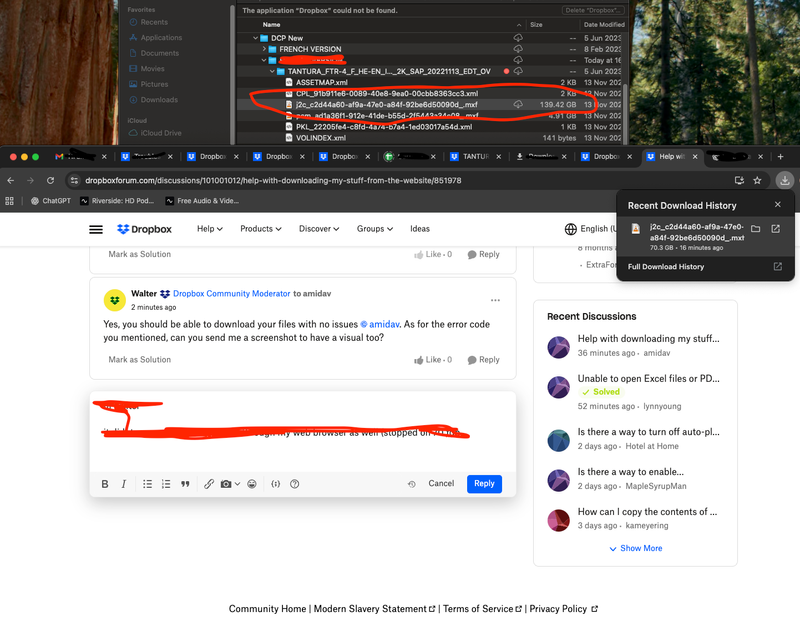The image size is (800, 630).
Task: Bookmark this page with star icon
Action: coord(757,180)
